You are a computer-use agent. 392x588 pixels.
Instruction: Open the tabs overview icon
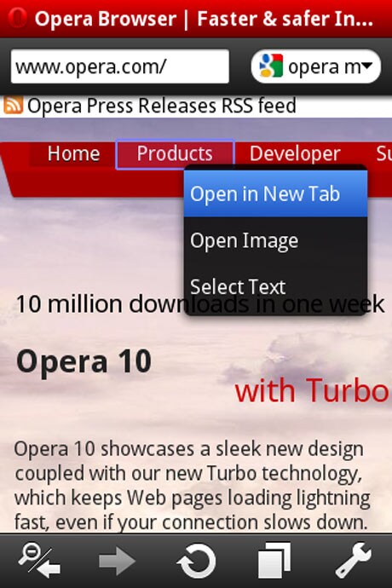click(274, 561)
